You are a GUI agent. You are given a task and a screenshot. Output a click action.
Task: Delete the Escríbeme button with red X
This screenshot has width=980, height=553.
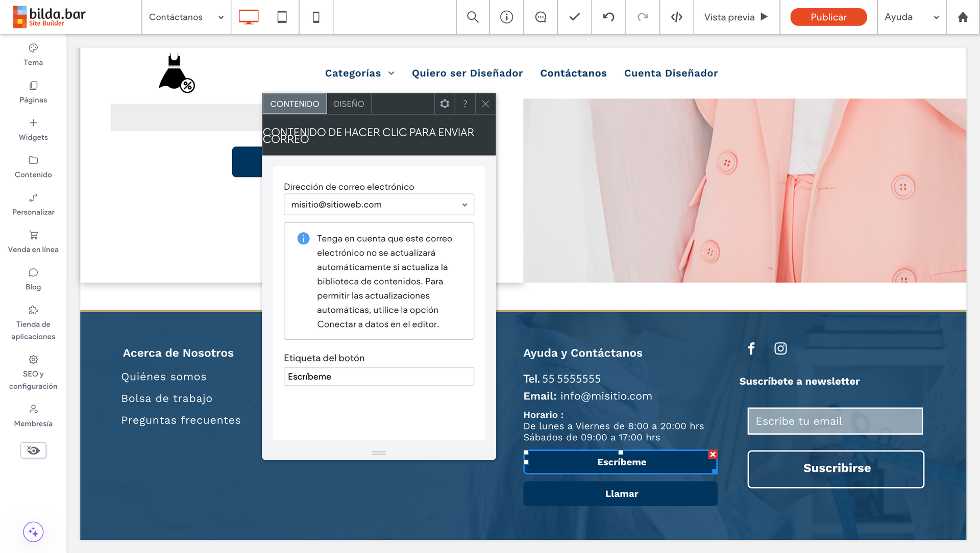(713, 454)
